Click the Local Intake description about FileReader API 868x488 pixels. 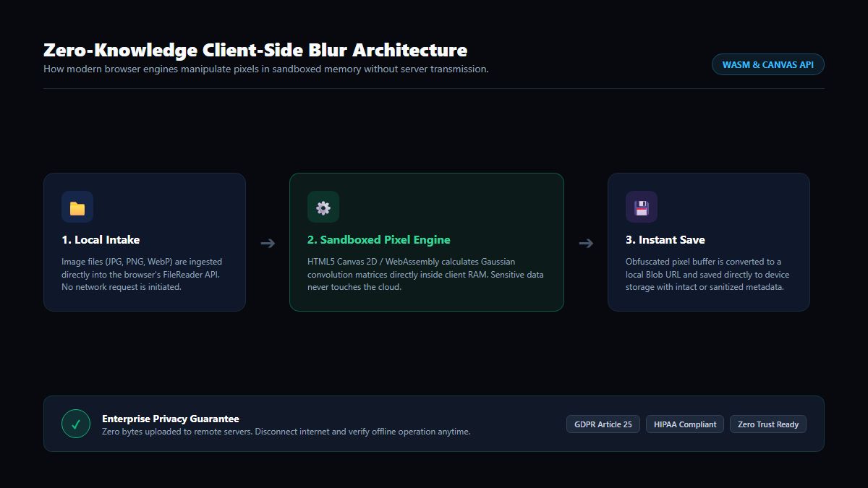click(142, 274)
